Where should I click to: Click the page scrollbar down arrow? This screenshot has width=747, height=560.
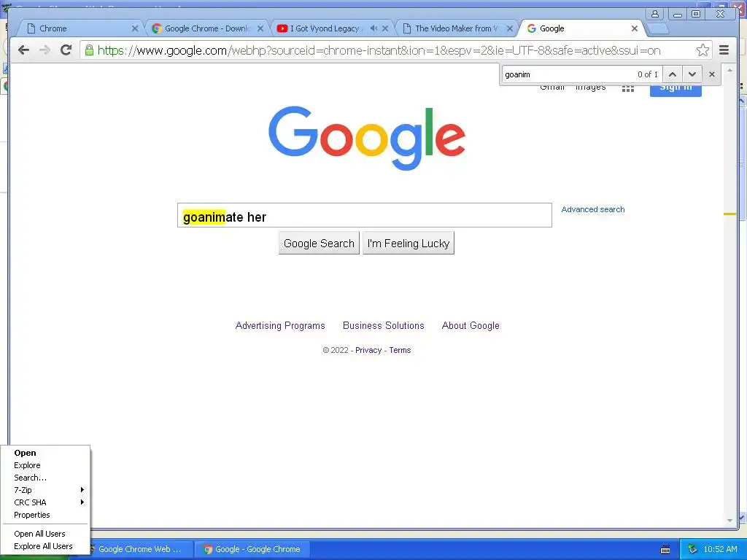pyautogui.click(x=729, y=521)
